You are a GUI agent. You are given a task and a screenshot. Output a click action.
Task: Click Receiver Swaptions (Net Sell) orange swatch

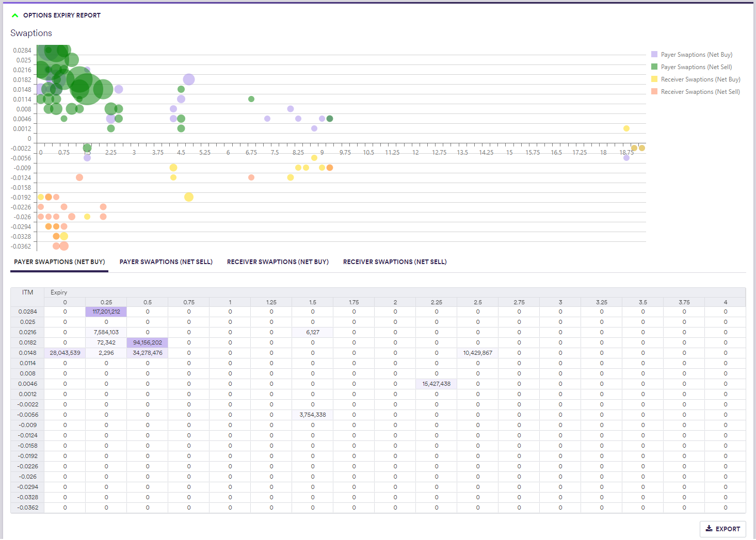point(654,92)
